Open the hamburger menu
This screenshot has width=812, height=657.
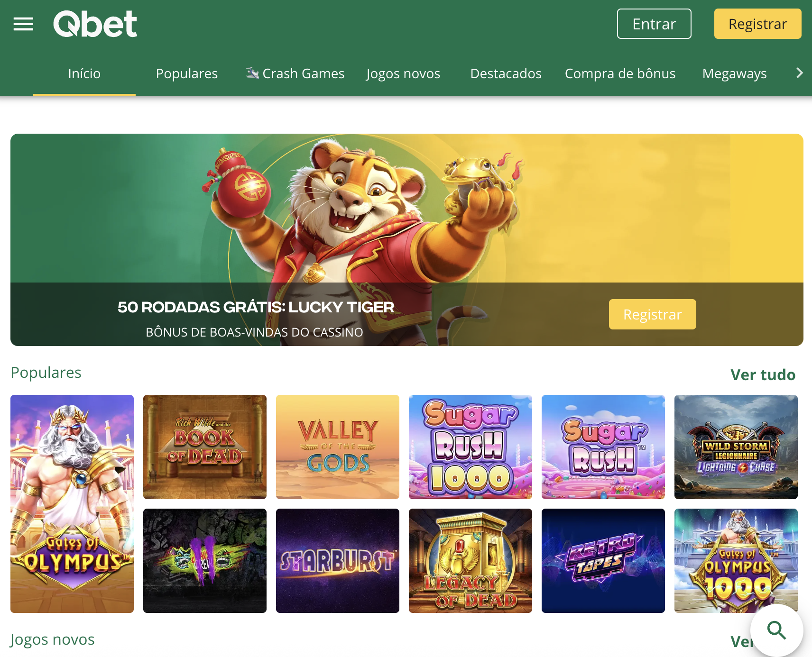click(23, 24)
